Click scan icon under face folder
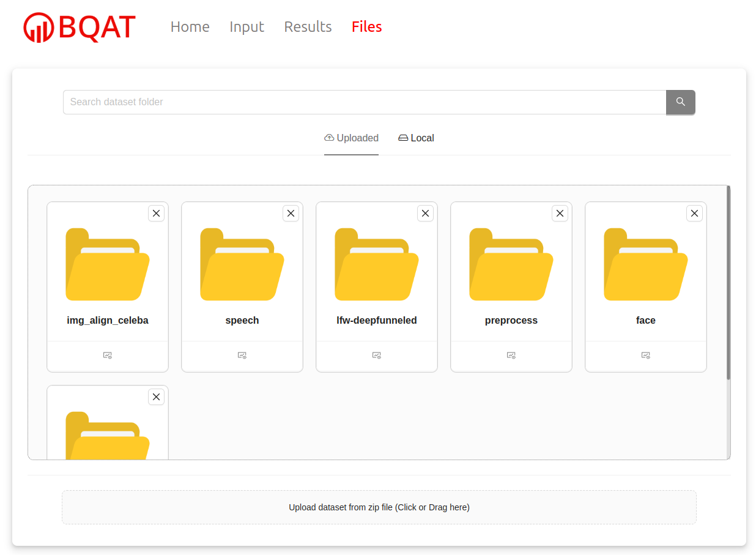Screen dimensions: 756x555 (646, 355)
